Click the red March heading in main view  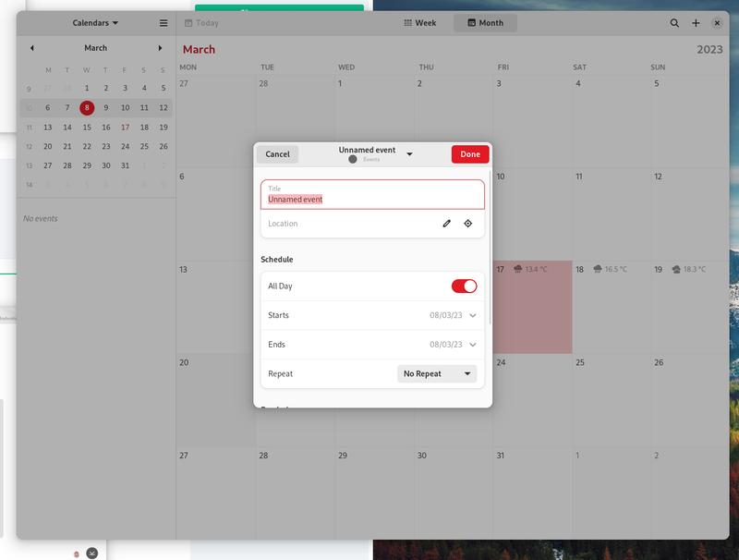coord(199,50)
